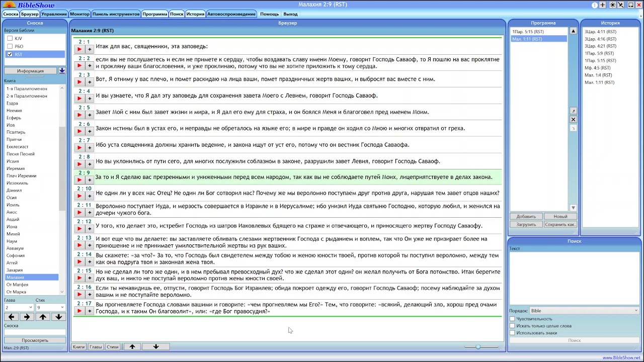The height and width of the screenshot is (362, 644).
Task: Click into the Сноска input field
Action: [35, 332]
